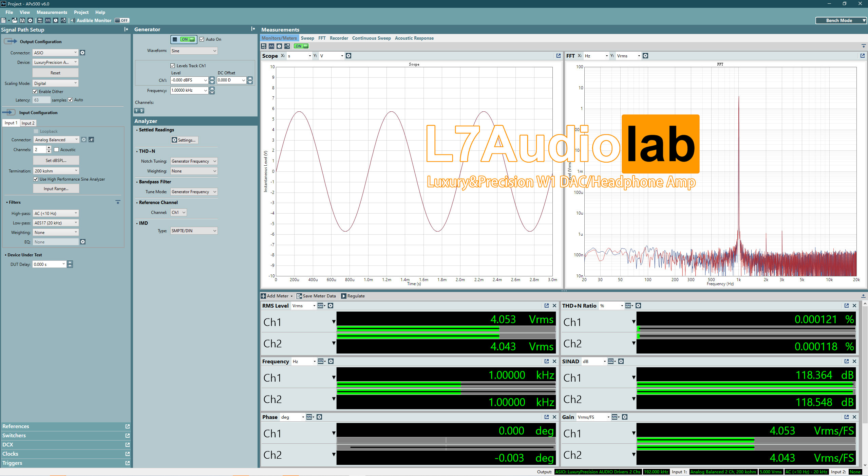868x476 pixels.
Task: Click the signal path arrows icon under Monitors/Meters
Action: pyautogui.click(x=264, y=46)
